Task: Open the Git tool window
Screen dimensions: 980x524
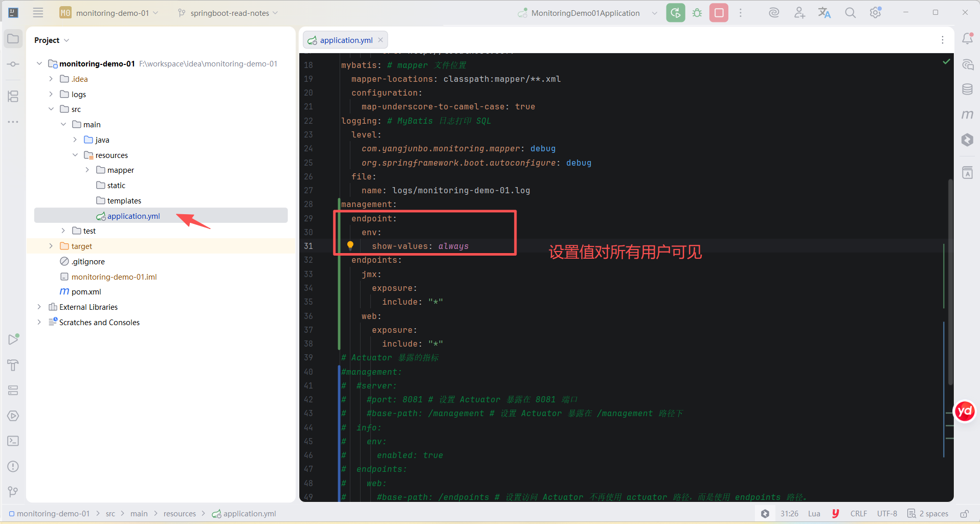Action: pos(13,491)
